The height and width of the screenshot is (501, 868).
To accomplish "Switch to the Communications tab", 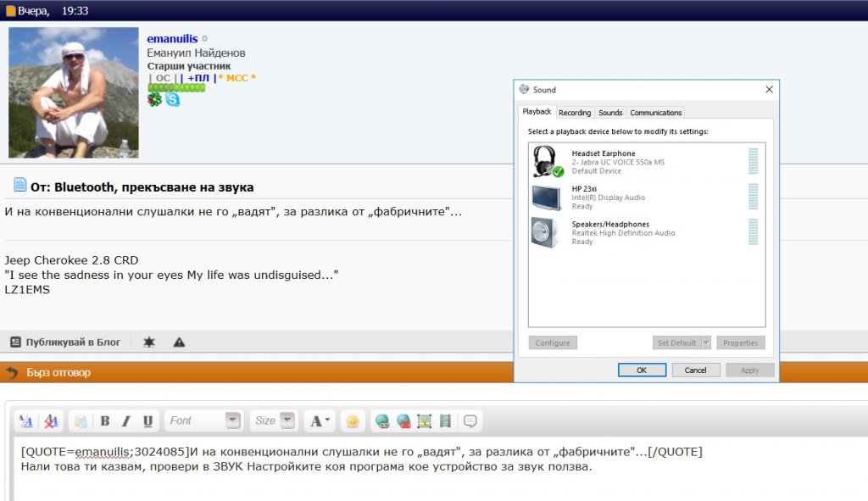I will click(655, 113).
